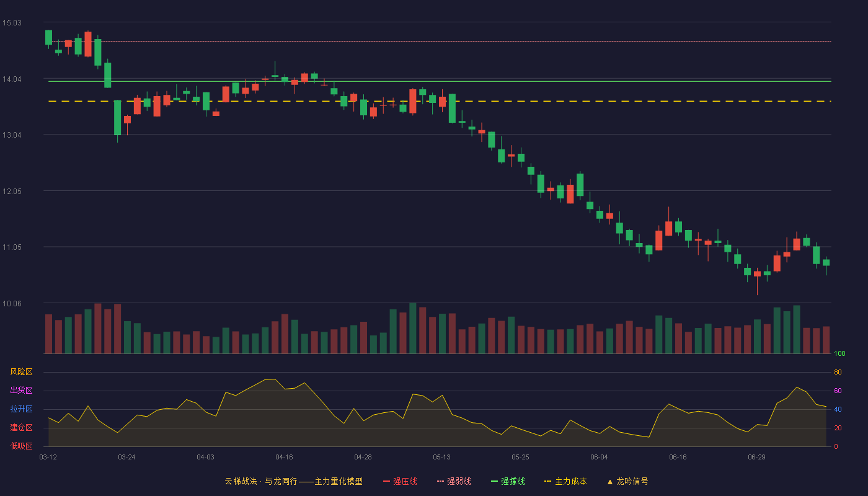868x496 pixels.
Task: Click the 06-29 date axis label
Action: pyautogui.click(x=756, y=457)
